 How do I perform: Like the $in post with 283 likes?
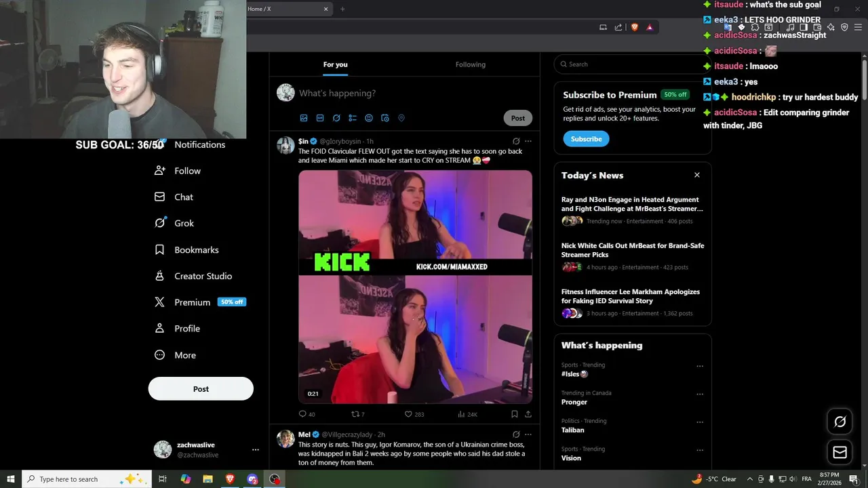[x=408, y=414]
